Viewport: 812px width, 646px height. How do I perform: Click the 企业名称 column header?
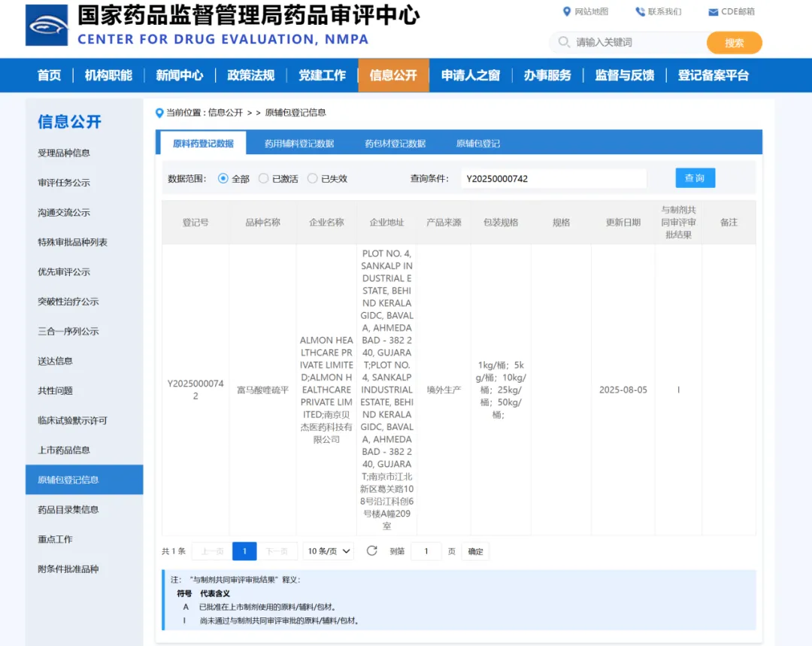pos(326,223)
